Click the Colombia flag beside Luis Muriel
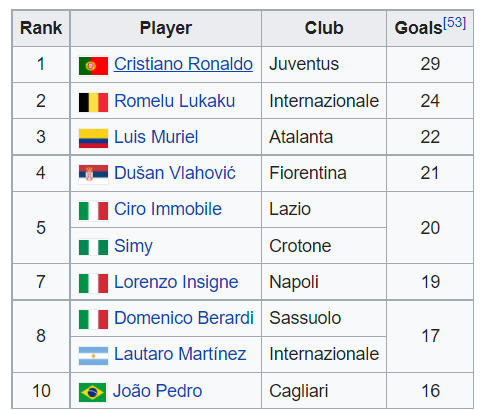501x410 pixels. (x=93, y=138)
